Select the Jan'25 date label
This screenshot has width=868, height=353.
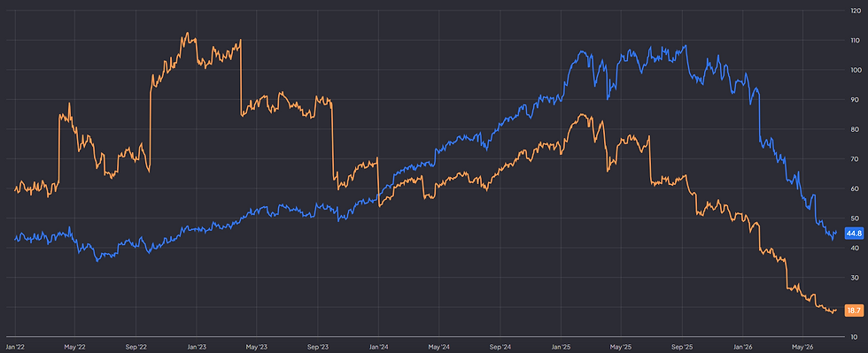pyautogui.click(x=561, y=347)
